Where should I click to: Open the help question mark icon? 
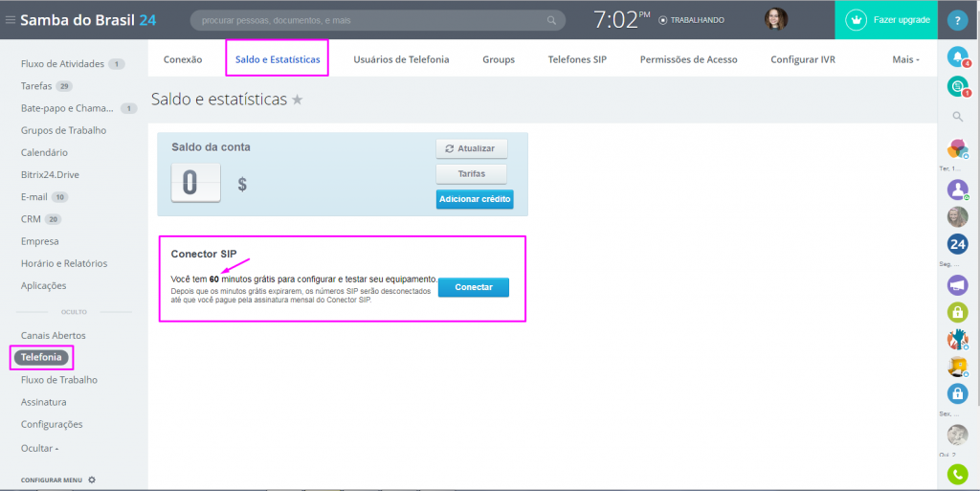coord(957,21)
